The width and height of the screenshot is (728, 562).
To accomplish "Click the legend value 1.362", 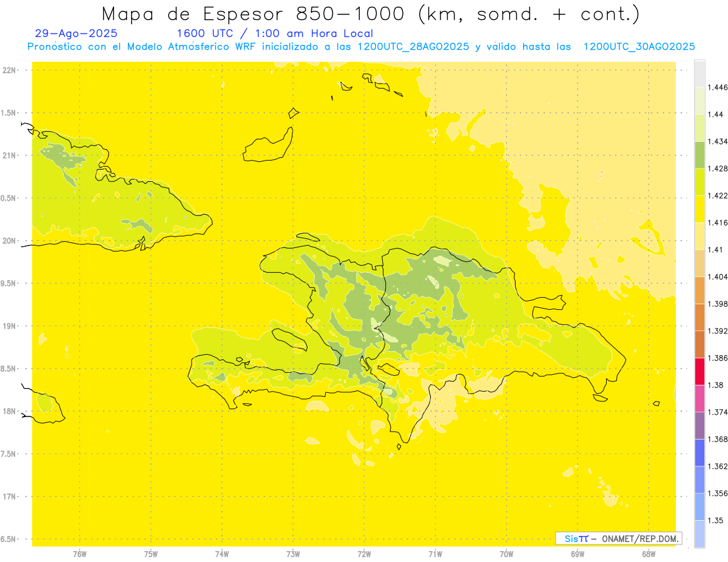I will pyautogui.click(x=718, y=466).
